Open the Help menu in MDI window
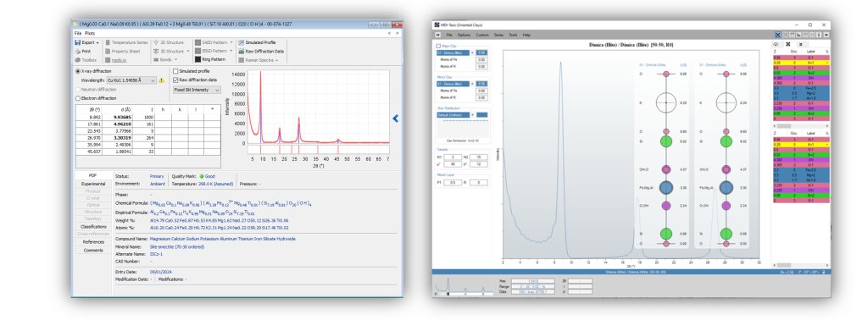This screenshot has height=320, width=868. tap(526, 35)
